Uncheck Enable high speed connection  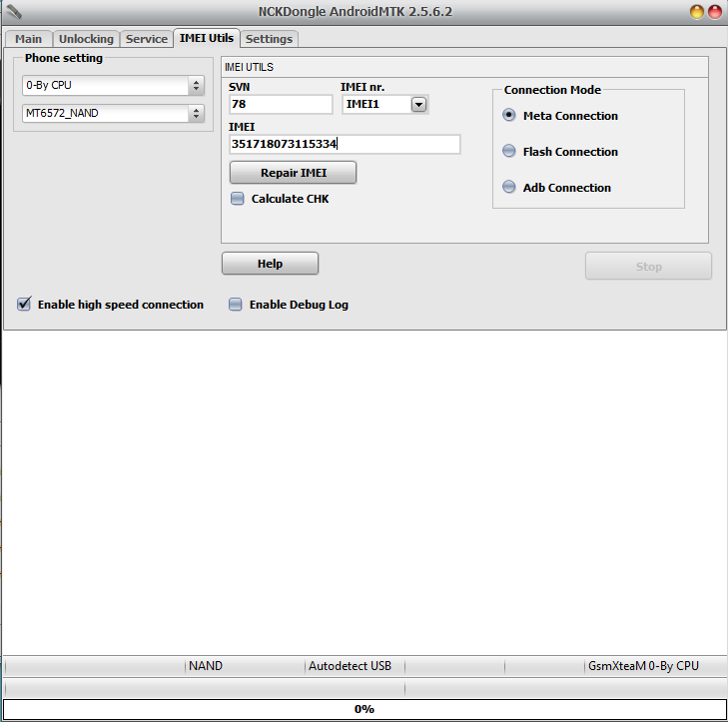click(24, 304)
